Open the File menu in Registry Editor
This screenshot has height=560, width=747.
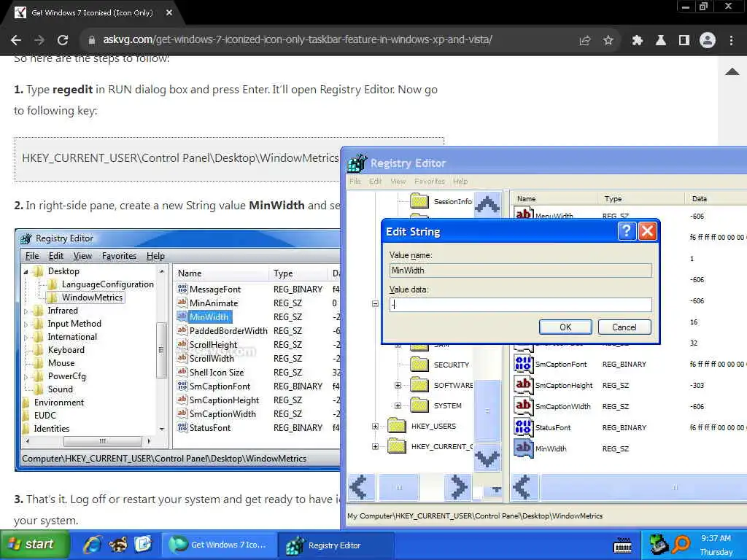355,182
